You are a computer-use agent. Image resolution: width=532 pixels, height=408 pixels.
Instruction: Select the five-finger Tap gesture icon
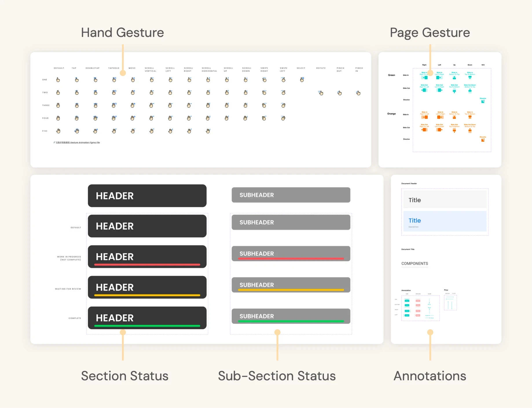point(77,131)
